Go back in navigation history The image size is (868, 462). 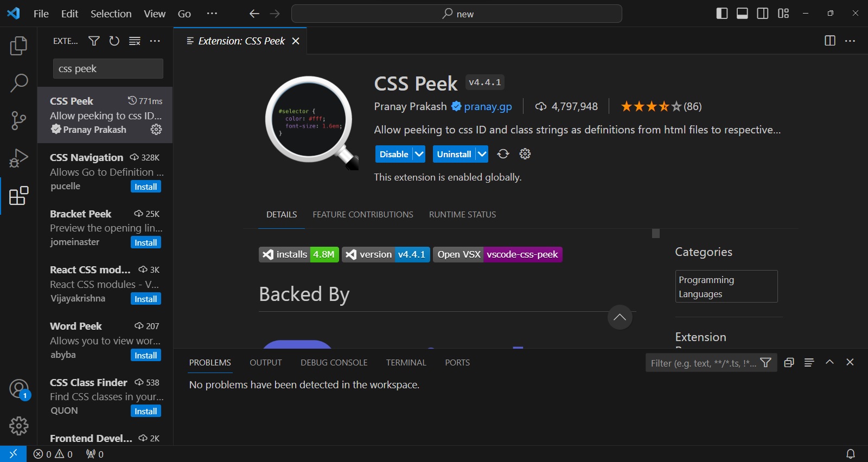tap(254, 14)
